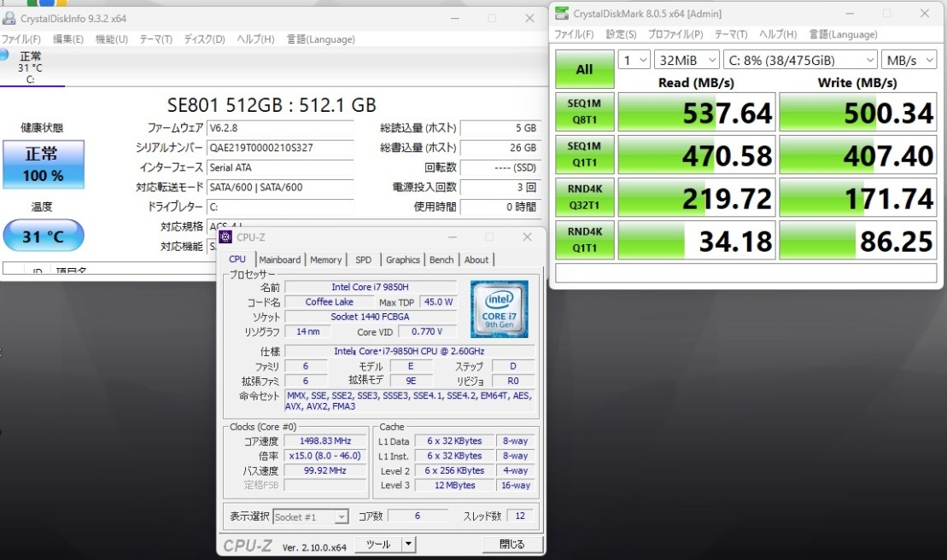The width and height of the screenshot is (947, 560).
Task: Switch to Graphics tab in CPU-Z
Action: click(403, 260)
